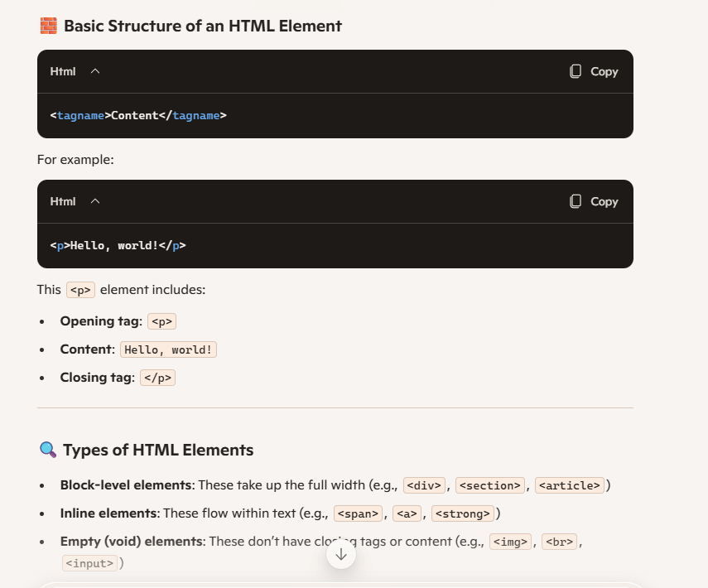Screen dimensions: 708x588
Task: Click the inline <strong> code tag
Action: [x=463, y=513]
